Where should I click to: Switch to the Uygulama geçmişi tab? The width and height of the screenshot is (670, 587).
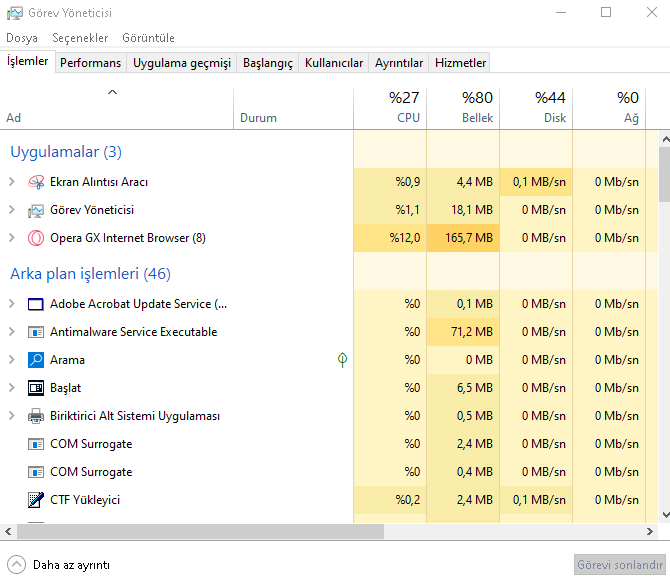pyautogui.click(x=182, y=63)
